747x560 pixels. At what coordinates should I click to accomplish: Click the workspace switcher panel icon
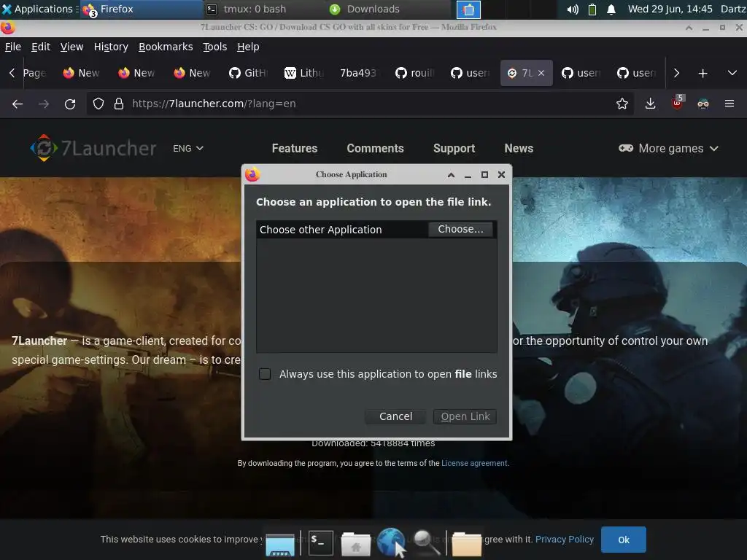[x=469, y=9]
